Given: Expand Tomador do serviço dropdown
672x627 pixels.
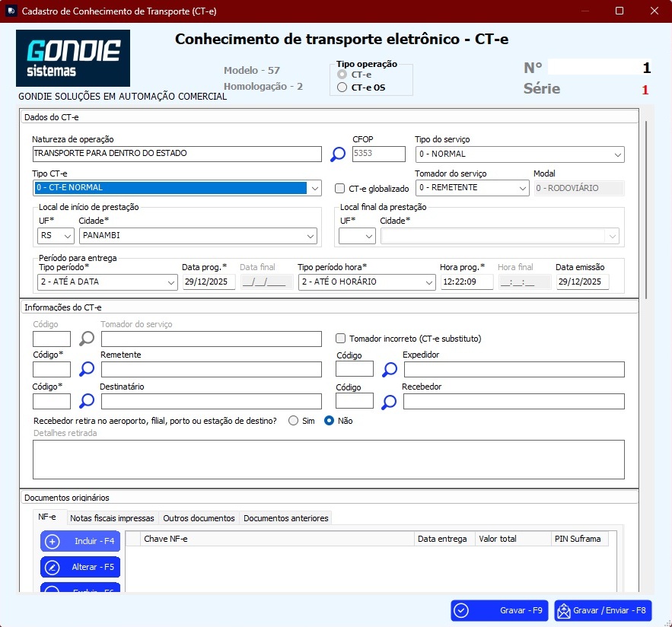Looking at the screenshot, I should point(472,188).
